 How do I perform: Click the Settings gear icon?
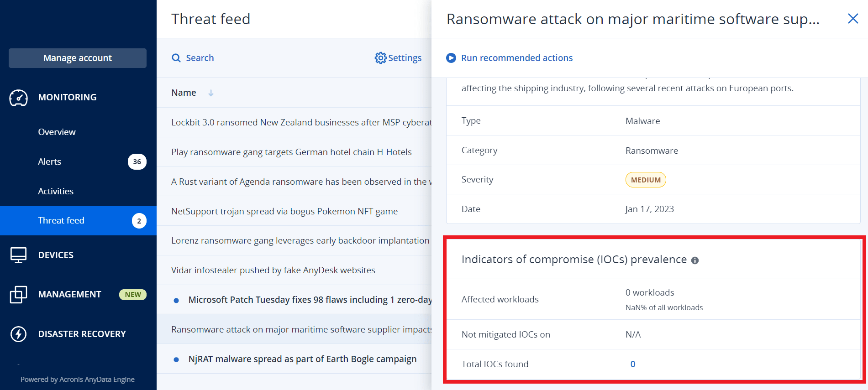tap(380, 58)
